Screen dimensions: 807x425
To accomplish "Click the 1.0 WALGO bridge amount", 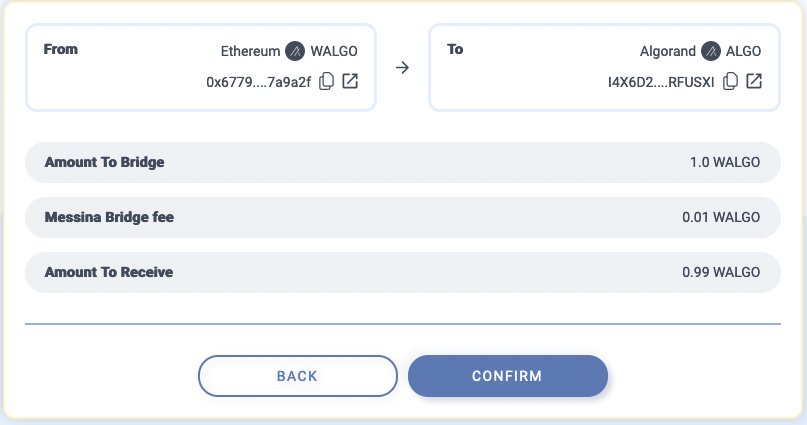I will [725, 162].
